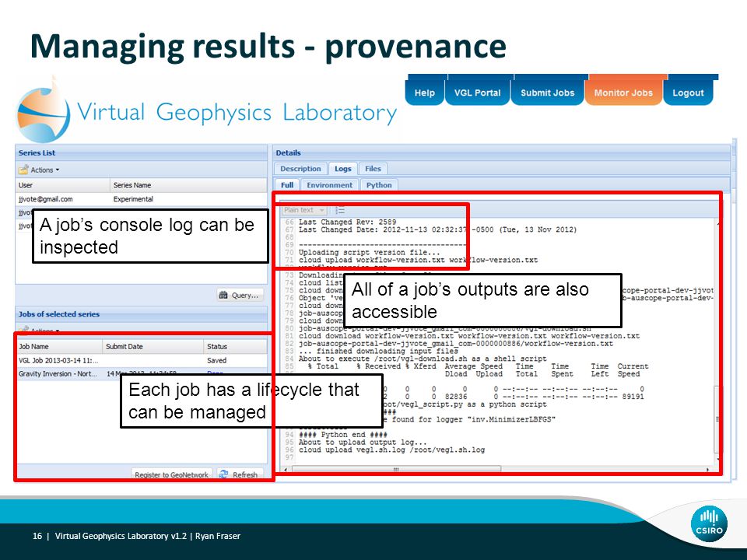Click the log scrollbar right arrow
This screenshot has width=747, height=560.
707,470
